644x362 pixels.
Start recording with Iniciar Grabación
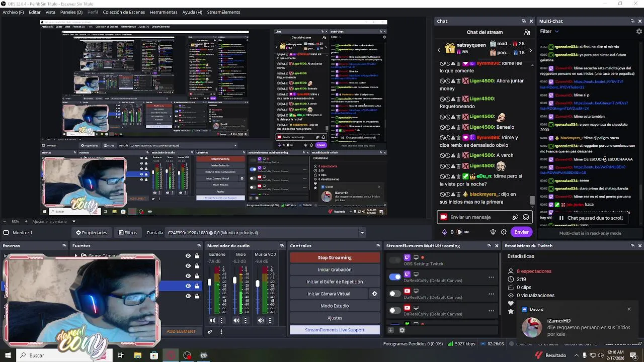335,269
